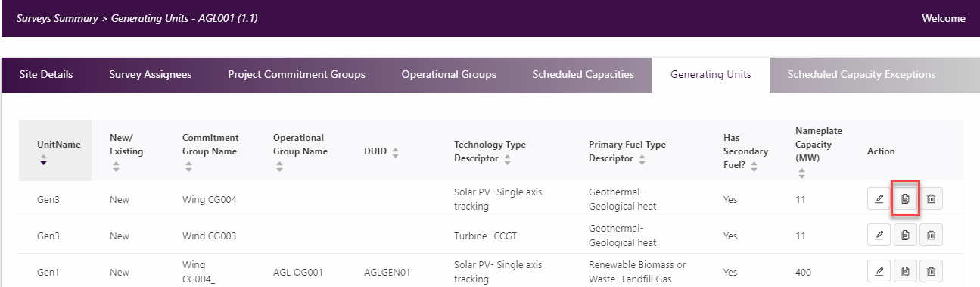Open the Scheduled Capacity Exceptions tab
This screenshot has height=287, width=980.
pyautogui.click(x=861, y=75)
